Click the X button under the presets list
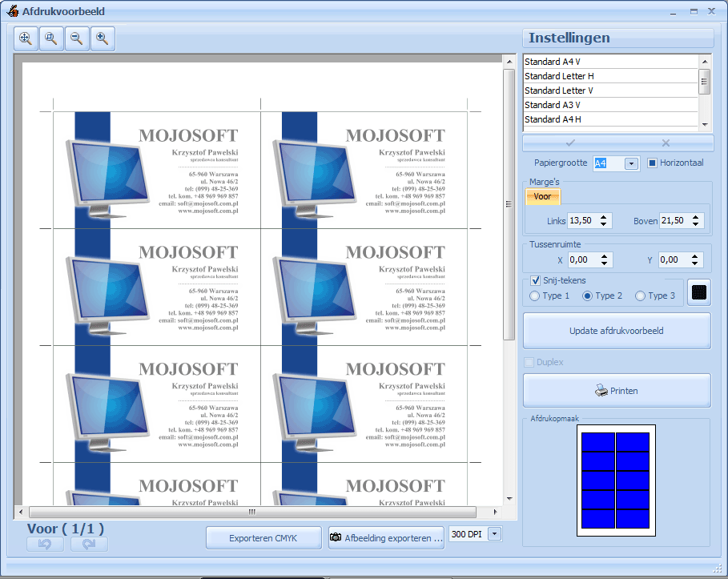The width and height of the screenshot is (728, 579). (666, 143)
